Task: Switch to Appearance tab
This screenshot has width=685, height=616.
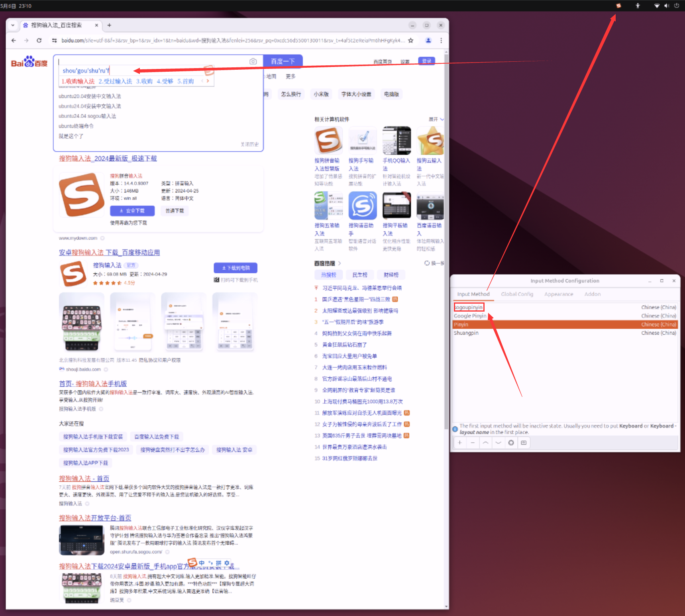Action: tap(559, 294)
